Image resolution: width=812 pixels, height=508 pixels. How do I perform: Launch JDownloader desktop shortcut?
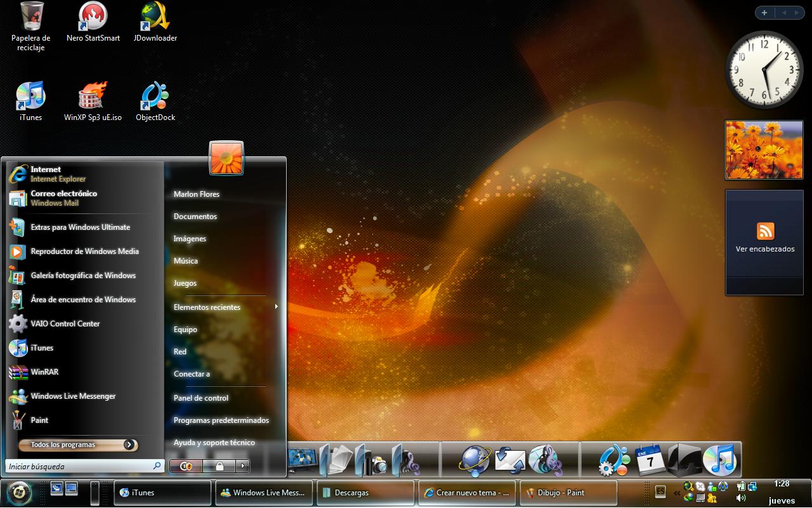pos(155,22)
